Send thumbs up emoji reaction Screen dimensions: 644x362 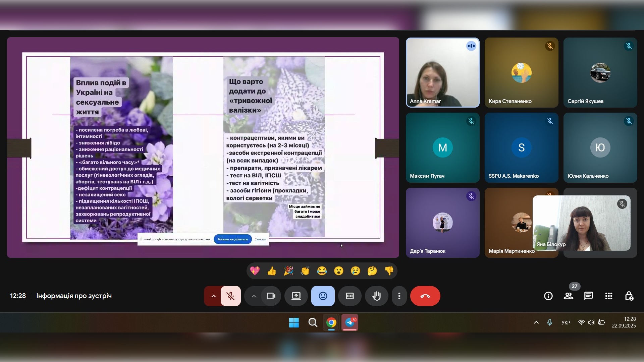tap(271, 271)
